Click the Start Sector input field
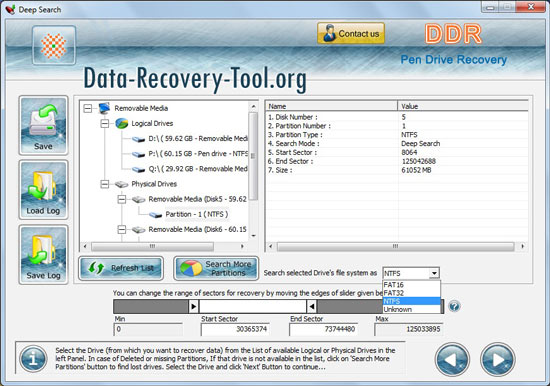The image size is (550, 386). (235, 329)
